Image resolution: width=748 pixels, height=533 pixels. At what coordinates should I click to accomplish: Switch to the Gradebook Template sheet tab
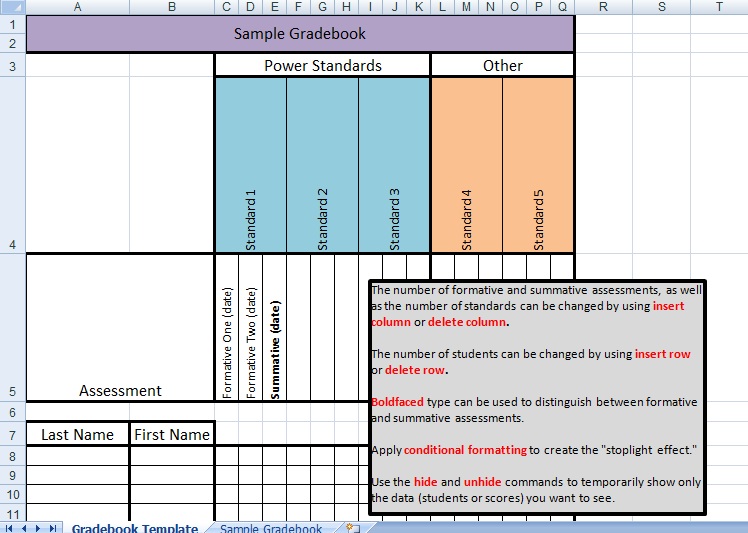coord(135,528)
